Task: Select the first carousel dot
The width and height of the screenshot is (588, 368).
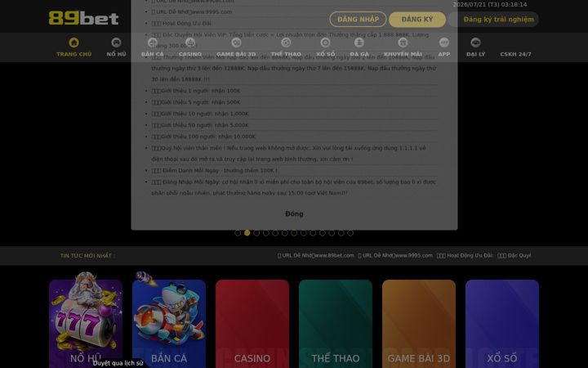Action: pos(238,233)
